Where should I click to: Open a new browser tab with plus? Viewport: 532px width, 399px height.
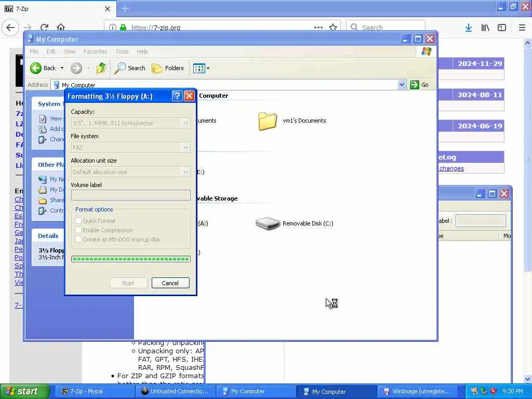(125, 8)
